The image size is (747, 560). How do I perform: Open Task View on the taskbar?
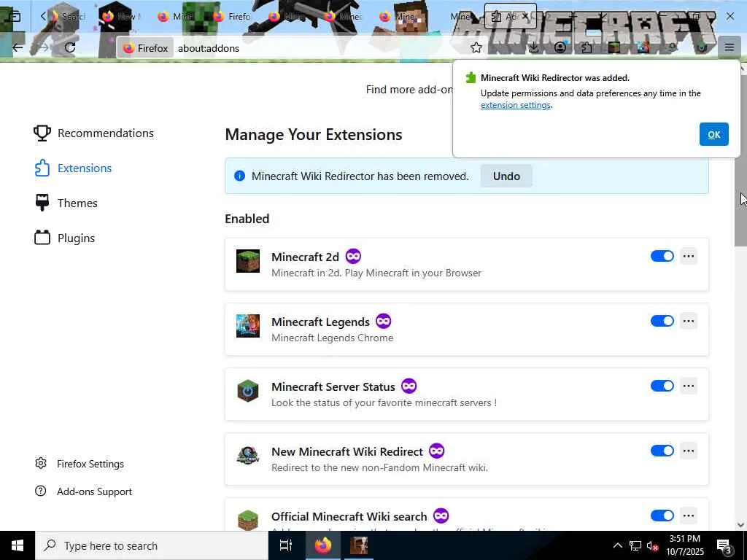(x=286, y=545)
